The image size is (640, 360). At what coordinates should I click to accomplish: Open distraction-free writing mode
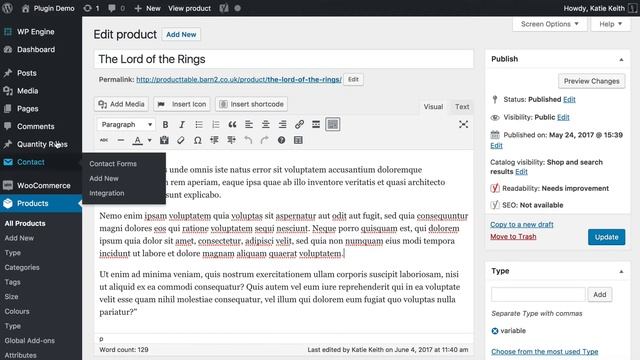[x=463, y=124]
